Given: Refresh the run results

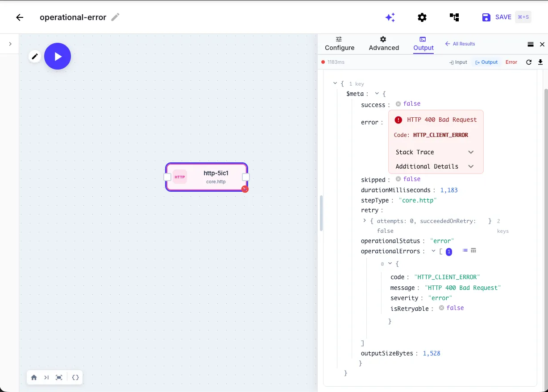Looking at the screenshot, I should click(x=529, y=62).
